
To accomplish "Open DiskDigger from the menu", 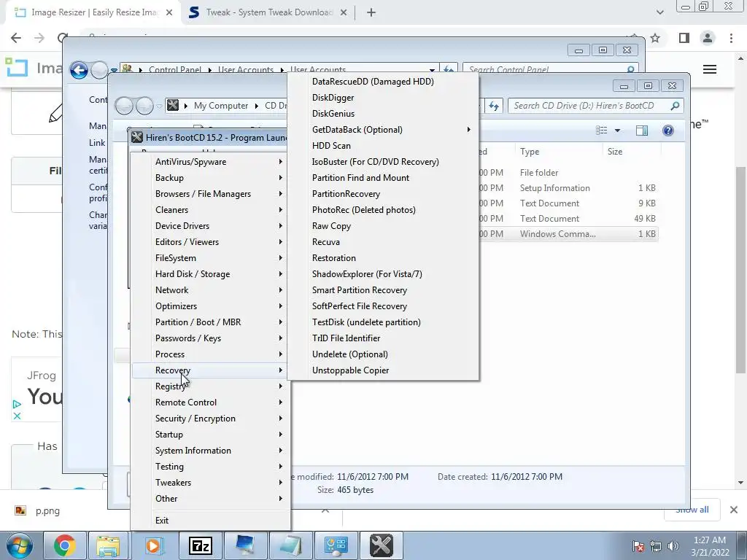I will [384, 98].
